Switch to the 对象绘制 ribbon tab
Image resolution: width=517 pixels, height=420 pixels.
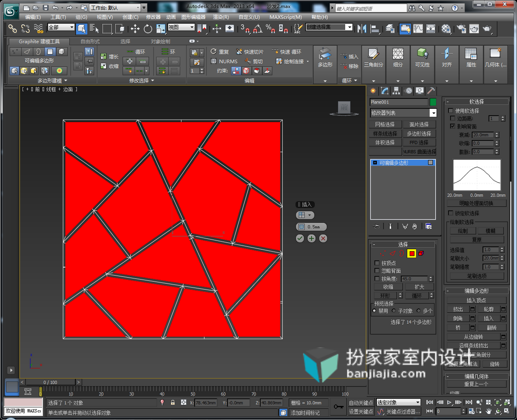pos(161,42)
